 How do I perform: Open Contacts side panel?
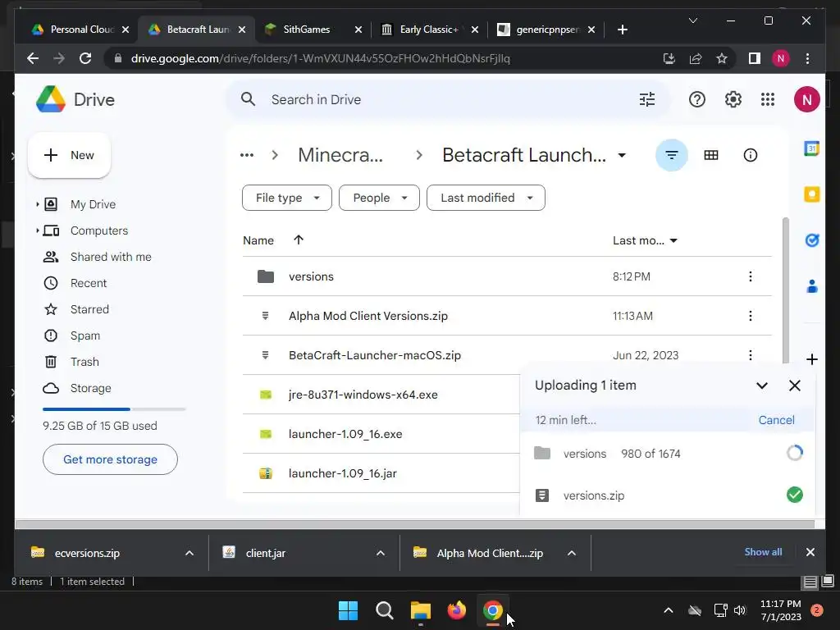811,286
